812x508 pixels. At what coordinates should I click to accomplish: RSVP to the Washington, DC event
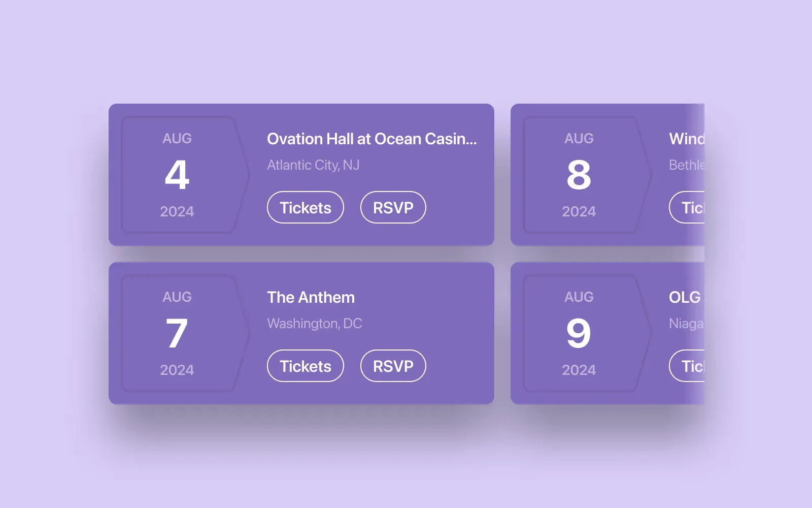pos(393,366)
